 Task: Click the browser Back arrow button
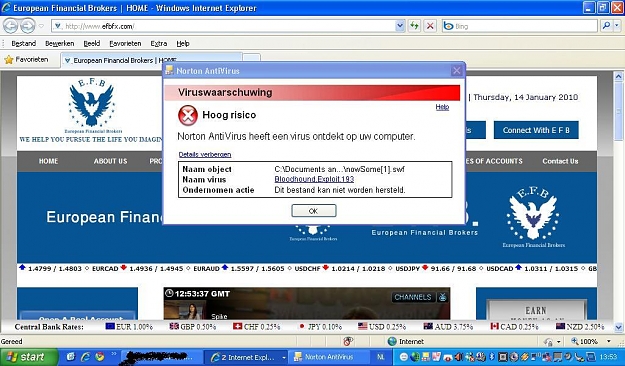(x=11, y=26)
